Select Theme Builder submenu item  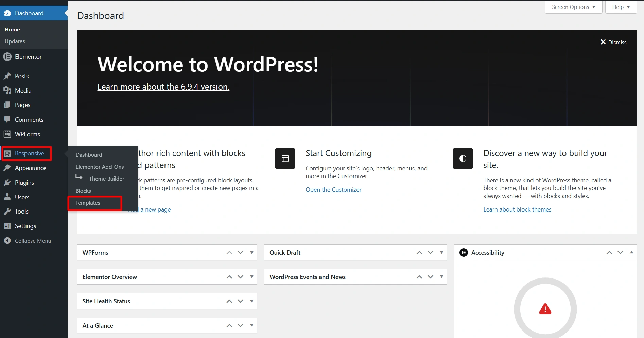107,179
